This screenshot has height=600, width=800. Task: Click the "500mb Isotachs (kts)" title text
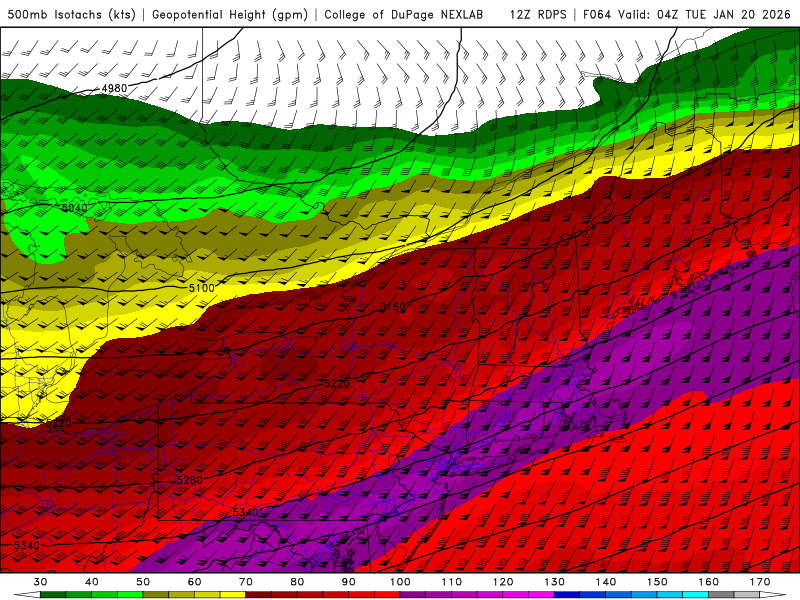pyautogui.click(x=71, y=14)
